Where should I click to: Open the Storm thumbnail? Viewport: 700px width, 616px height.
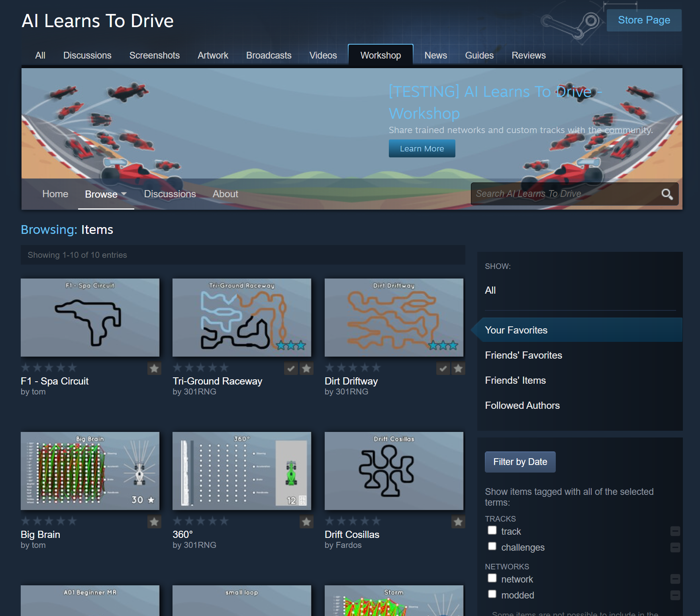[x=394, y=601]
